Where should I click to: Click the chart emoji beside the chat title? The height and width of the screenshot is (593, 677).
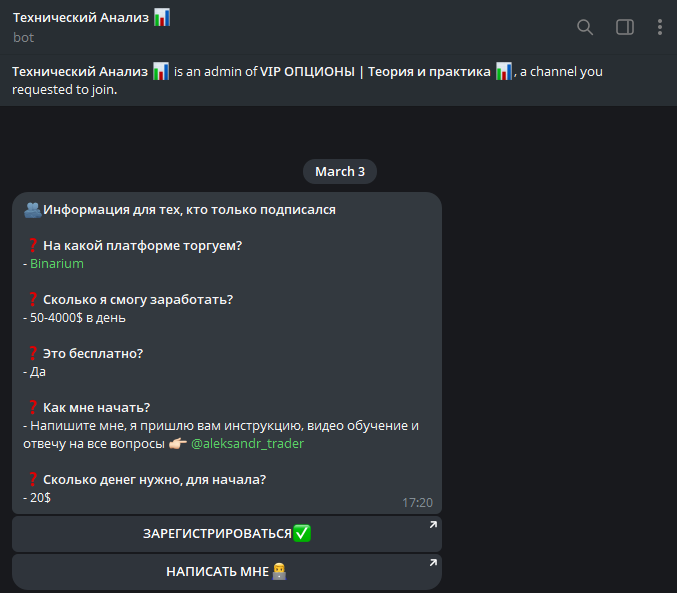tap(162, 17)
